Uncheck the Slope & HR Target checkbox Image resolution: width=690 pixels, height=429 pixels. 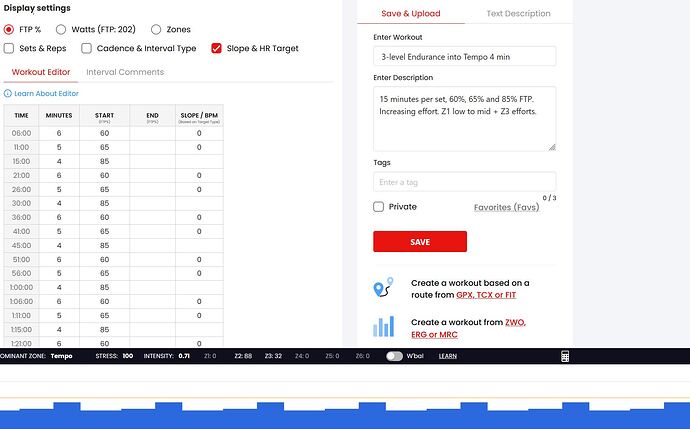[216, 48]
